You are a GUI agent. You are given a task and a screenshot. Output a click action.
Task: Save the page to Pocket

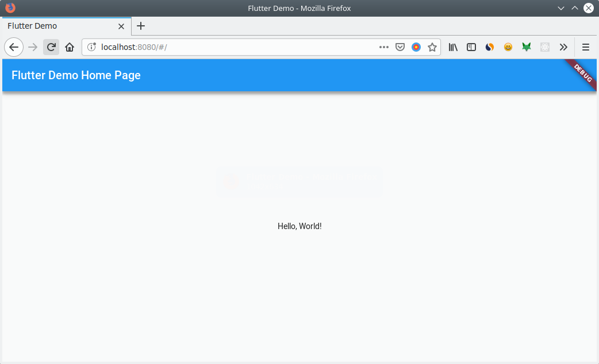(x=400, y=47)
